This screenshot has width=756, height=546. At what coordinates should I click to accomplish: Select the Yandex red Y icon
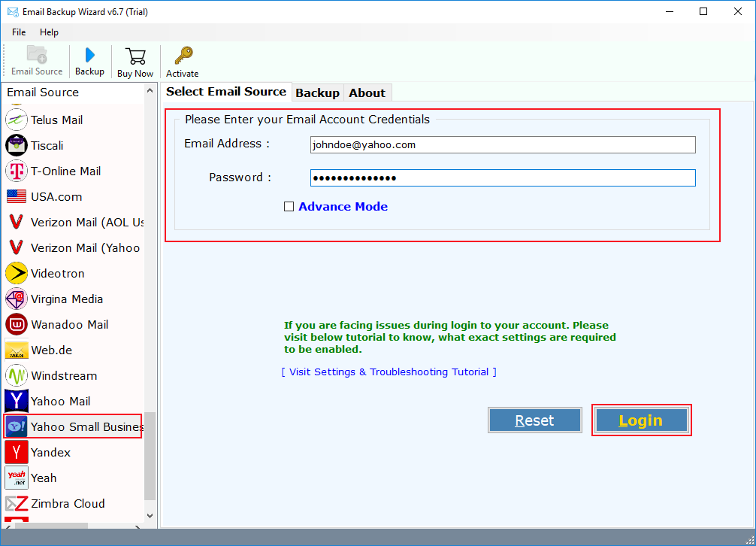click(x=17, y=452)
